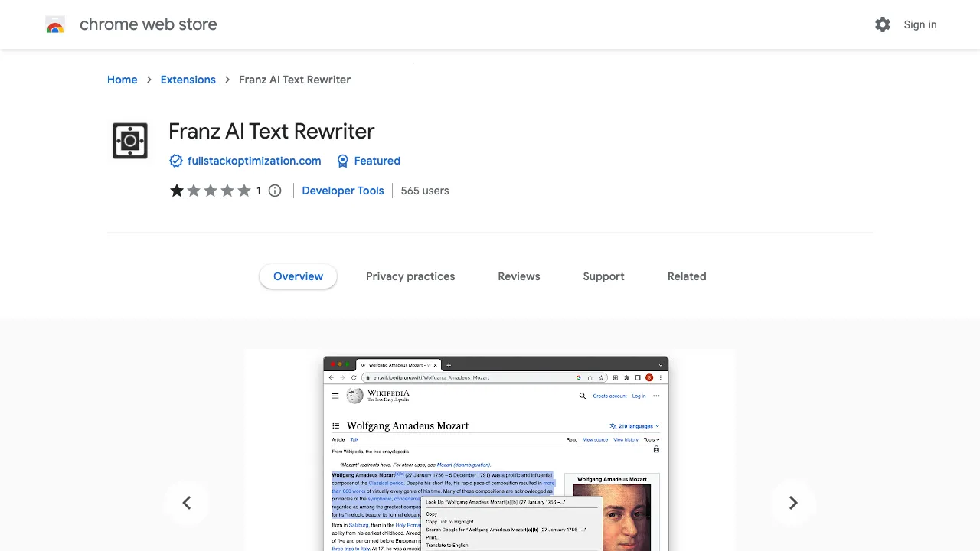Image resolution: width=980 pixels, height=551 pixels.
Task: Click Sign in link
Action: coord(920,24)
